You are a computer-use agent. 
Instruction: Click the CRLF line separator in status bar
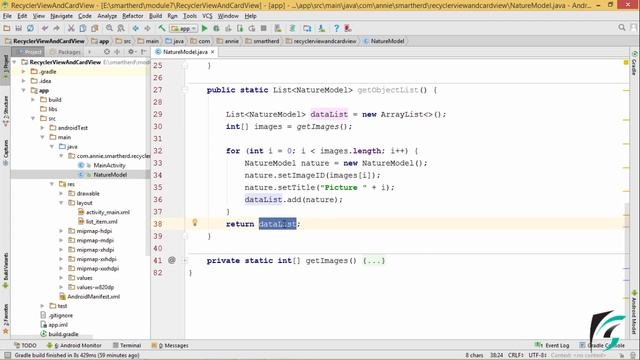(x=516, y=355)
